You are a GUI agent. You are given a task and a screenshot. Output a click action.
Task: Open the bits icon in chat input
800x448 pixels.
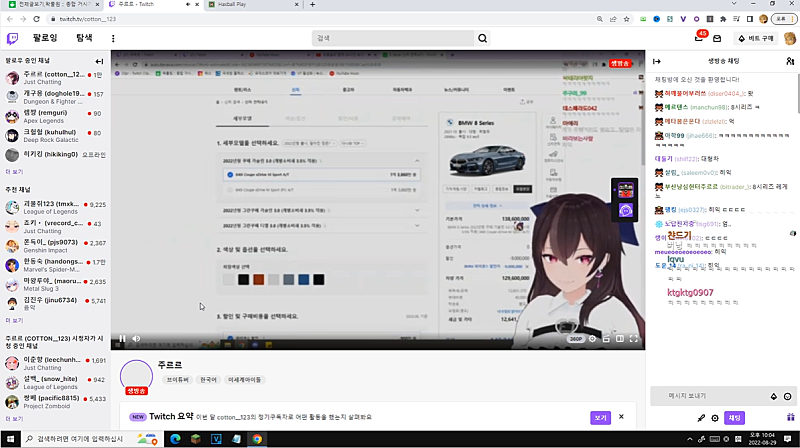point(773,396)
